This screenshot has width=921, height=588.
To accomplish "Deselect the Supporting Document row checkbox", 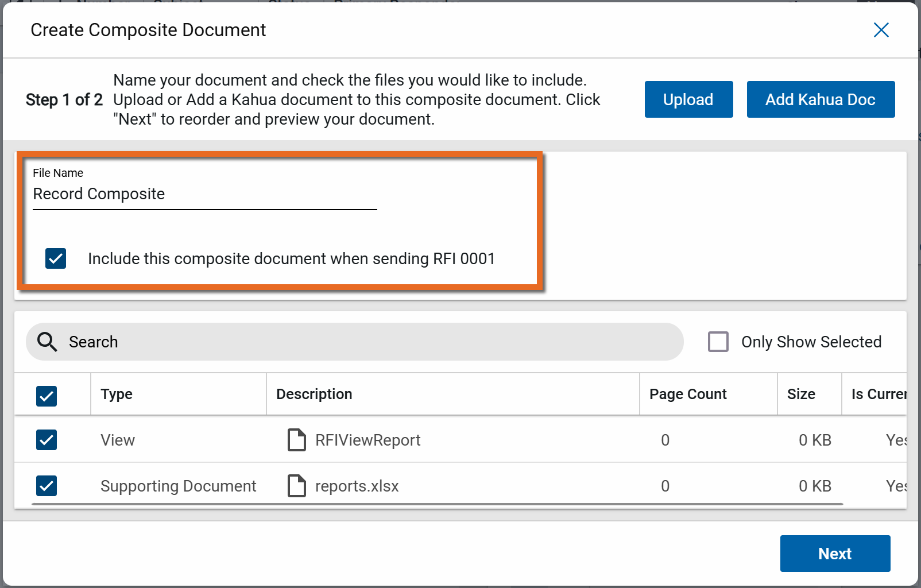I will point(47,486).
